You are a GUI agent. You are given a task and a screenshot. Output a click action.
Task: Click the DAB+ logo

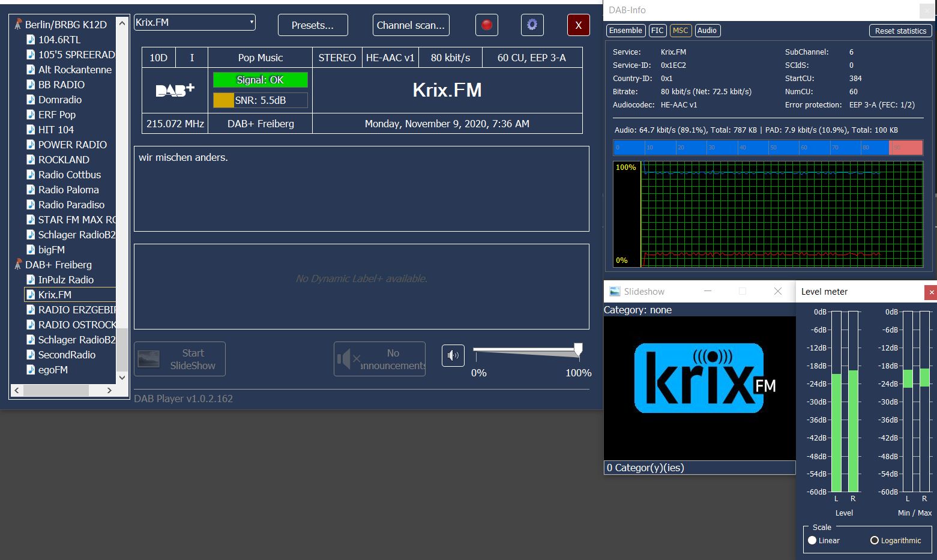pos(175,90)
